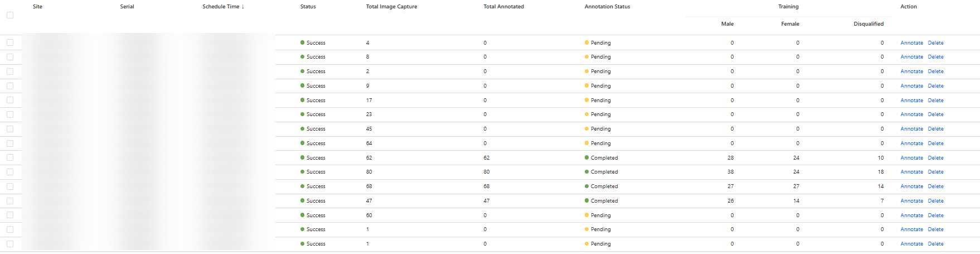This screenshot has width=980, height=254.
Task: Check the box for the 4-image capture row
Action: click(x=10, y=42)
